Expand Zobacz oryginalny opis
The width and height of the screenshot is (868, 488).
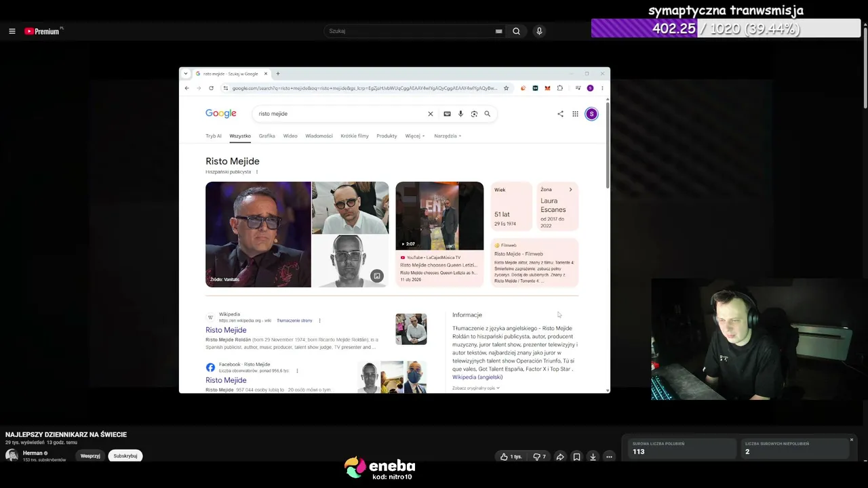[476, 388]
